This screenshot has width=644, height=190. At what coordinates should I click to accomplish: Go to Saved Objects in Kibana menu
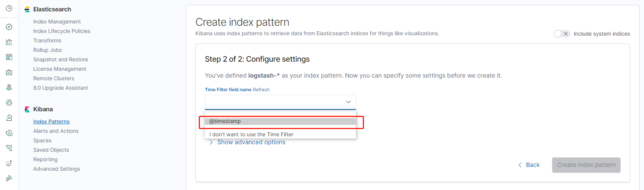[x=51, y=150]
